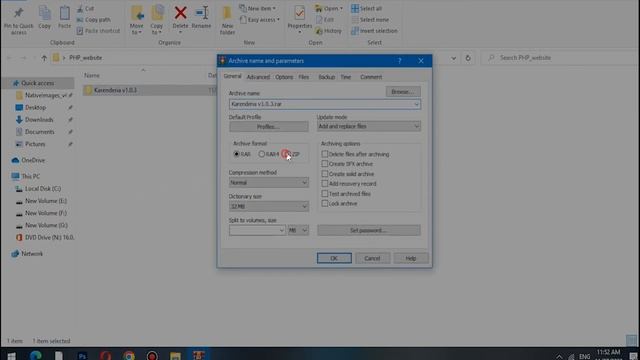The width and height of the screenshot is (640, 360).
Task: Open the MB volume unit dropdown
Action: [298, 230]
